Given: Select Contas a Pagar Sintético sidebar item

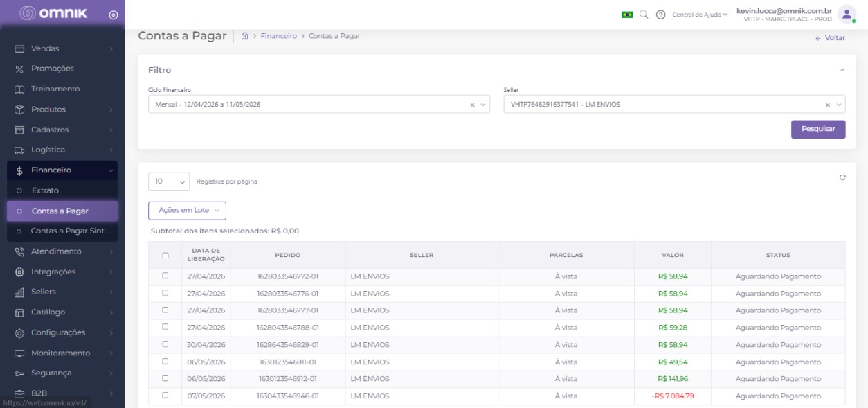Looking at the screenshot, I should point(62,231).
